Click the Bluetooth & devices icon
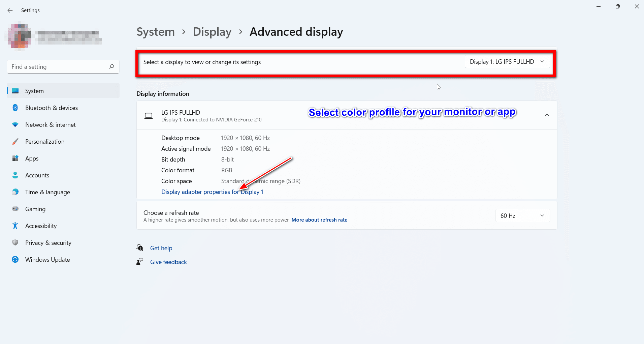The image size is (644, 344). click(15, 108)
